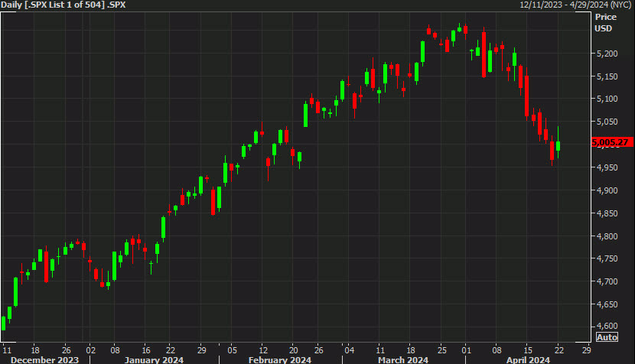Click the 'Price USD' axis label
Image resolution: width=635 pixels, height=364 pixels.
(x=605, y=23)
